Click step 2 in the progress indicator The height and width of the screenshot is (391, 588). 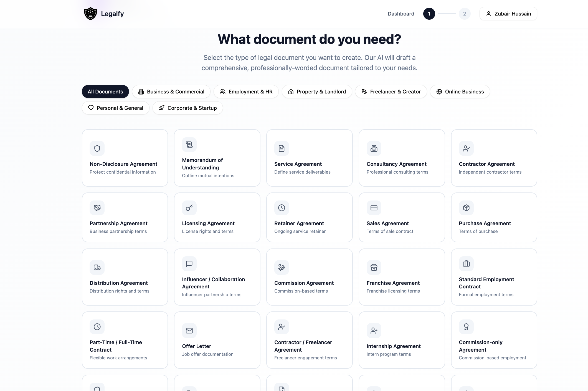click(x=465, y=14)
